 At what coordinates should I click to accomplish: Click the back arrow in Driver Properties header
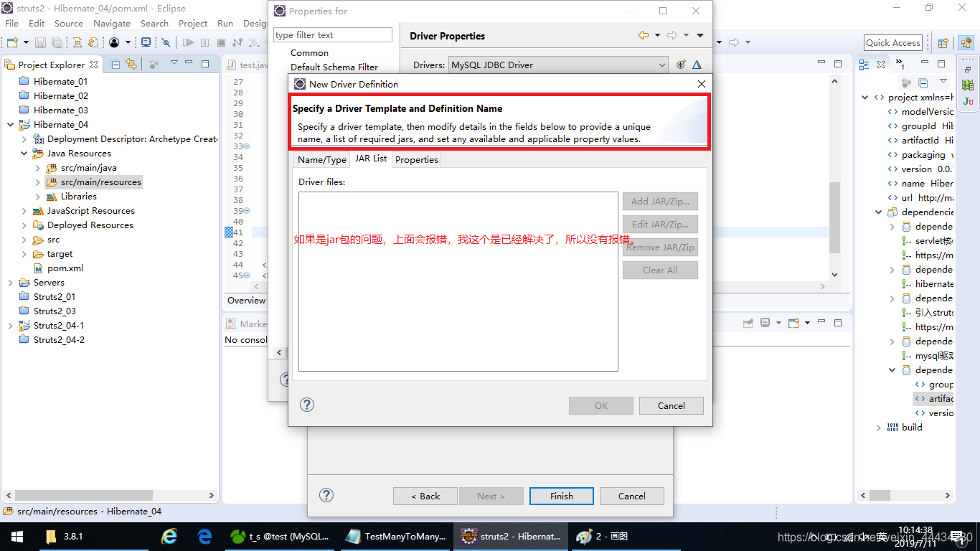pyautogui.click(x=644, y=35)
